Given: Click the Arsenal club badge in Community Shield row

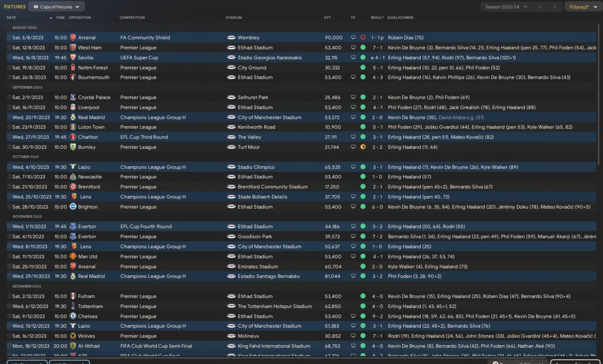Looking at the screenshot, I should point(73,38).
